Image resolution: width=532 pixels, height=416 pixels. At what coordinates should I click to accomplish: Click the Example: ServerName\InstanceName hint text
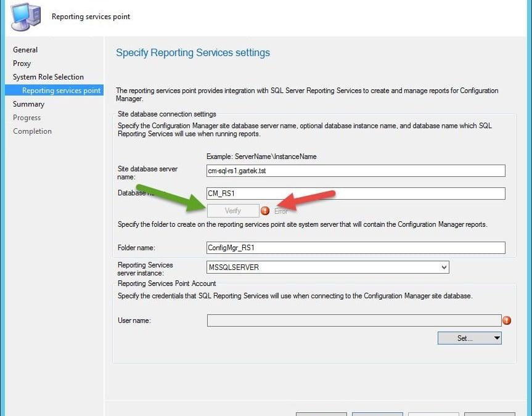261,157
